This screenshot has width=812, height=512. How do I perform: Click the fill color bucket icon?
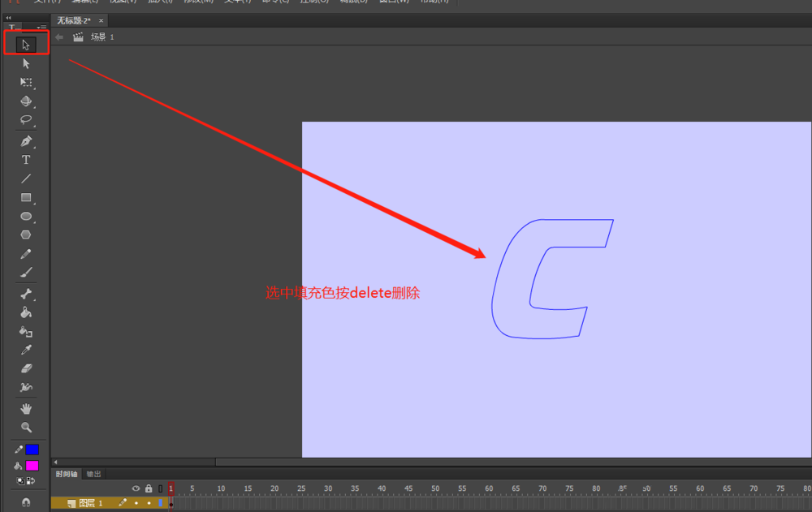[x=18, y=466]
